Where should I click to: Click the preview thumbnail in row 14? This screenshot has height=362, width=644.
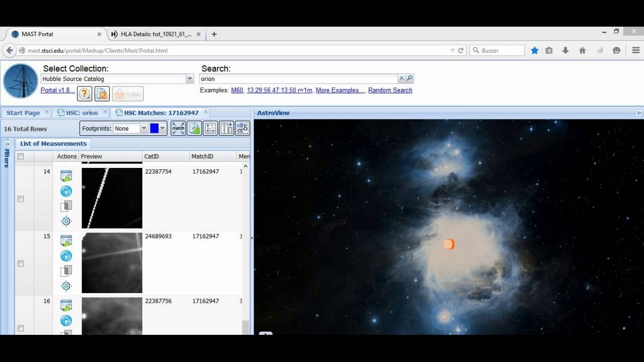(x=112, y=198)
